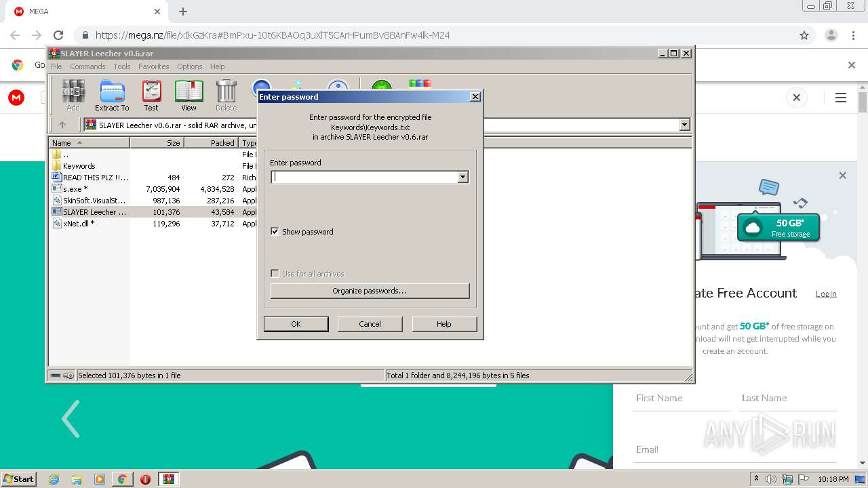The height and width of the screenshot is (488, 868).
Task: Show hidden system tray icons arrow
Action: tap(757, 479)
